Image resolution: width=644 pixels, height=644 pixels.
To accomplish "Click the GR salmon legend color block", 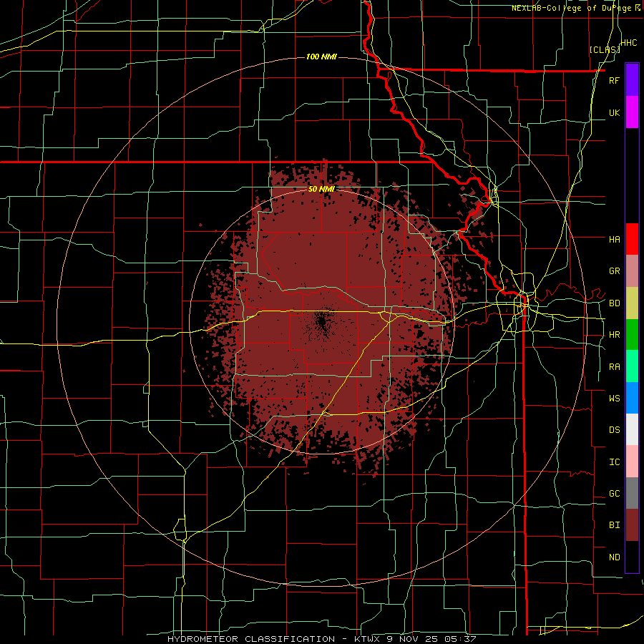I will point(632,271).
